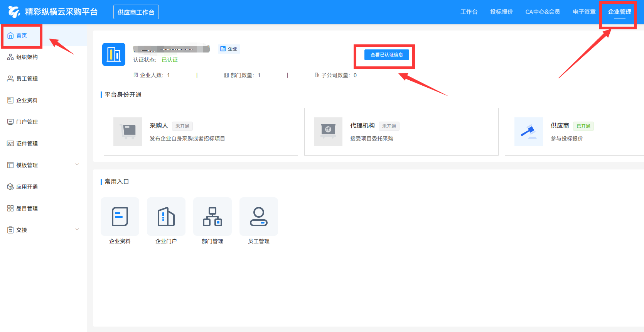This screenshot has height=332, width=644.
Task: Click the 已开通 tag next to 供应商
Action: click(583, 126)
